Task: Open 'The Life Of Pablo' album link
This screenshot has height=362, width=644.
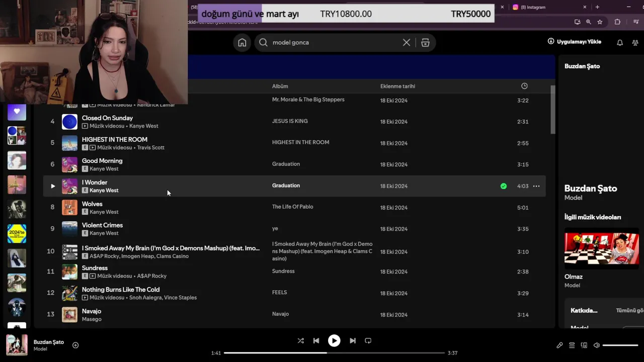Action: coord(292,207)
